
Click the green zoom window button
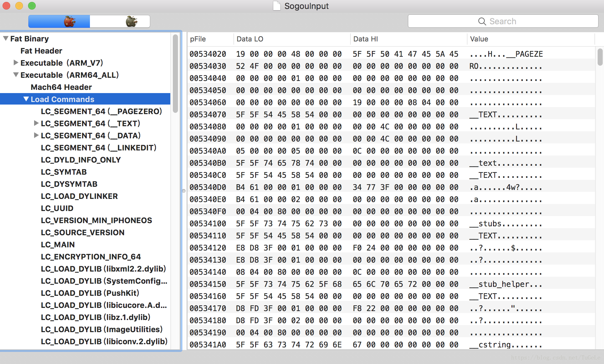point(32,6)
